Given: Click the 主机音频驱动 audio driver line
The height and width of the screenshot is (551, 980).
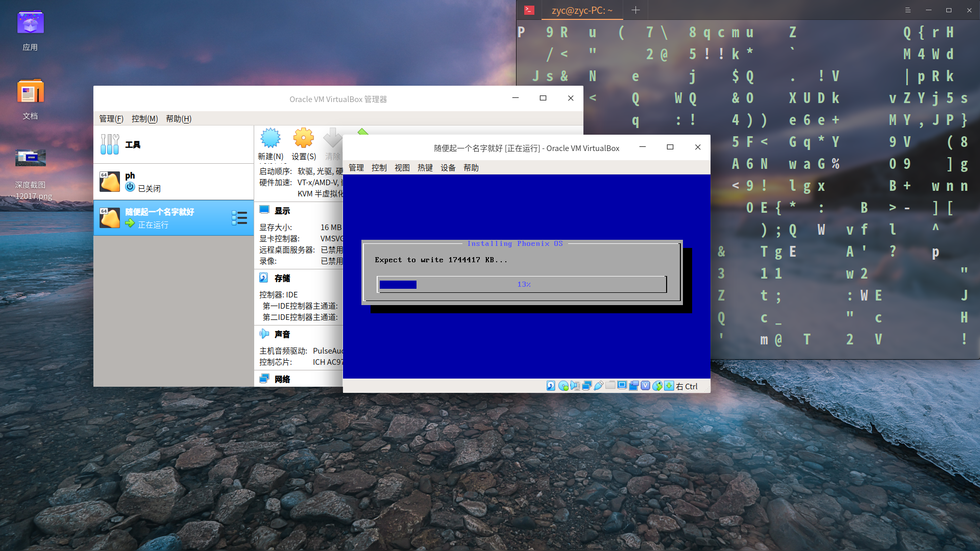Looking at the screenshot, I should click(x=301, y=350).
